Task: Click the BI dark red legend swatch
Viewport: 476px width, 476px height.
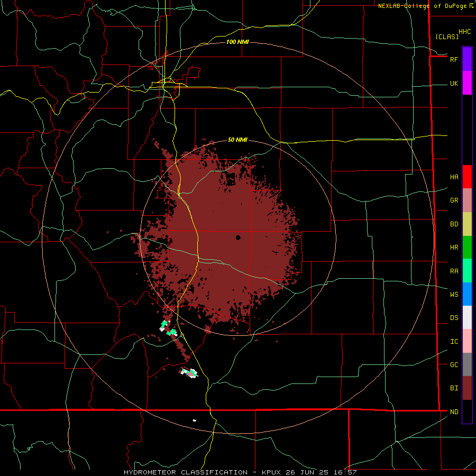Action: coord(467,388)
